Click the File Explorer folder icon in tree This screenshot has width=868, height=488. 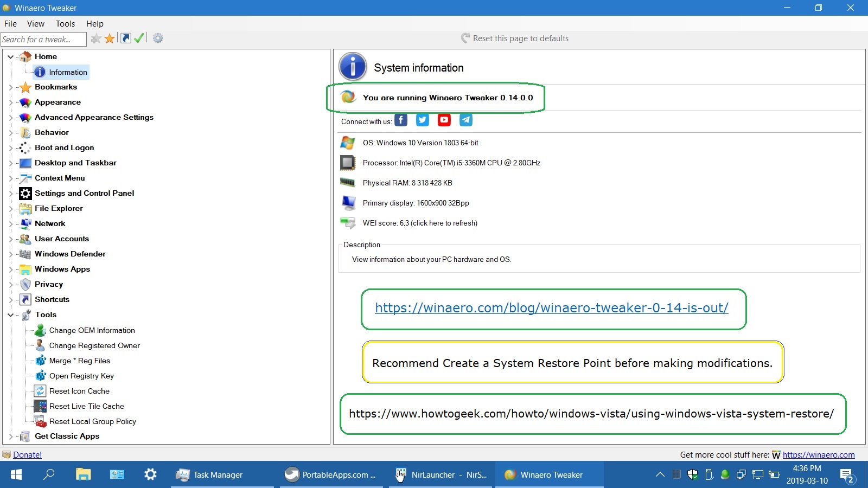coord(25,208)
